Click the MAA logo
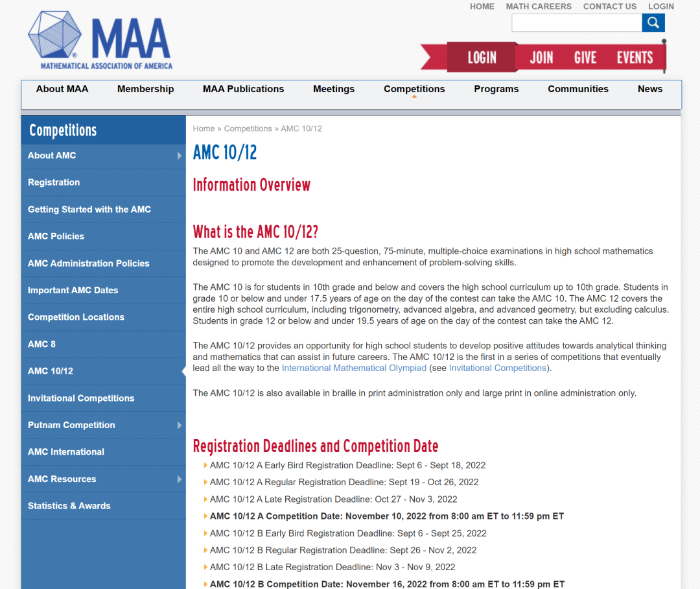 coord(100,40)
